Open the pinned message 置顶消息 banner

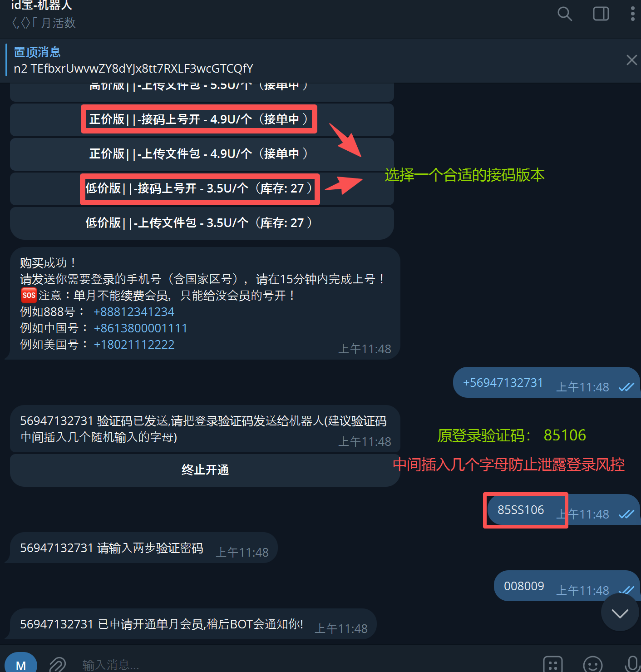[x=313, y=60]
